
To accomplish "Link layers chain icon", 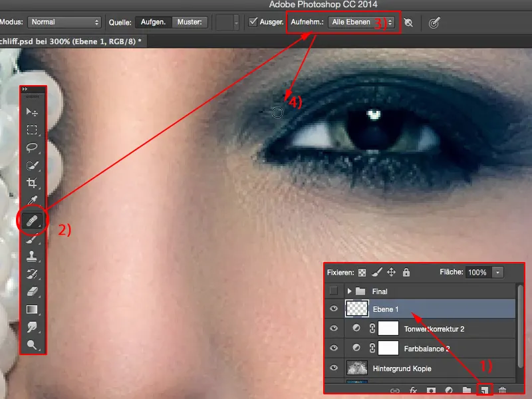I will point(395,390).
